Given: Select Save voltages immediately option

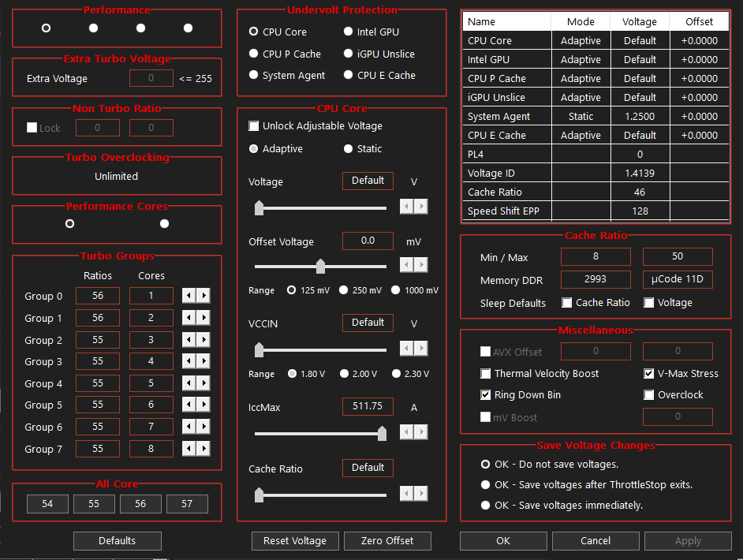Looking at the screenshot, I should pyautogui.click(x=485, y=505).
